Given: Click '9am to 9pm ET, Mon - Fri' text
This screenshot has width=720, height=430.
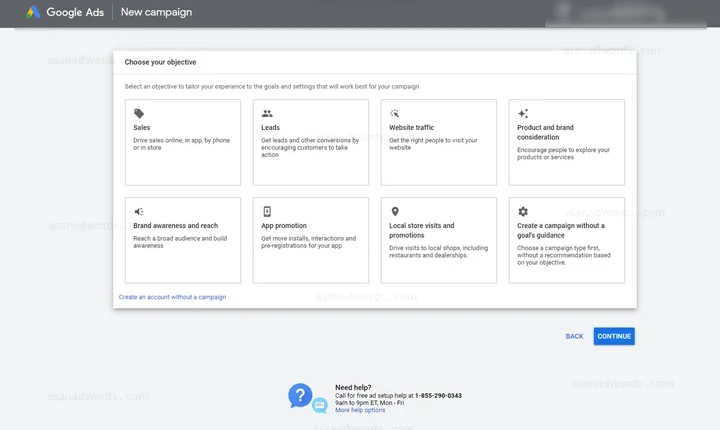Looking at the screenshot, I should coord(370,403).
